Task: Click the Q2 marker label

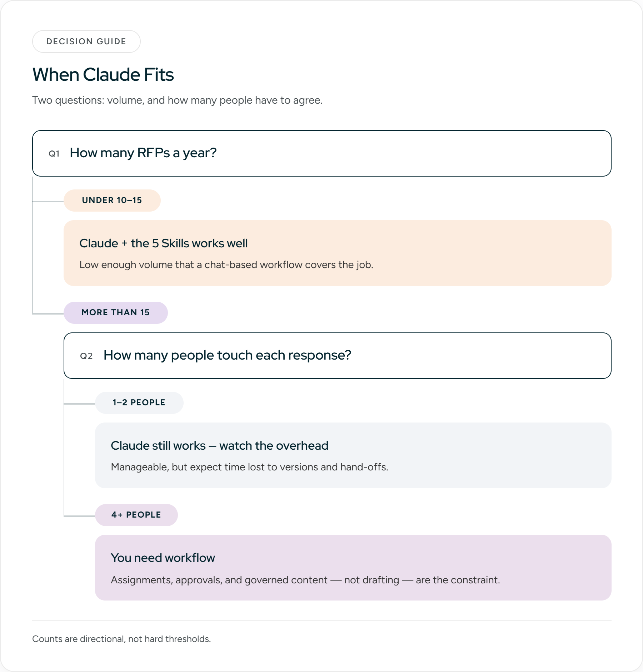Action: 86,356
